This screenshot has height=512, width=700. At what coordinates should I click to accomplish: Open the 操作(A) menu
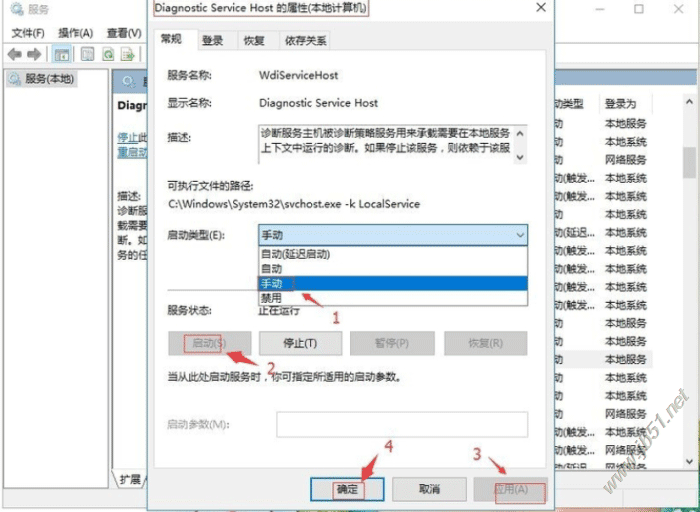click(x=75, y=33)
